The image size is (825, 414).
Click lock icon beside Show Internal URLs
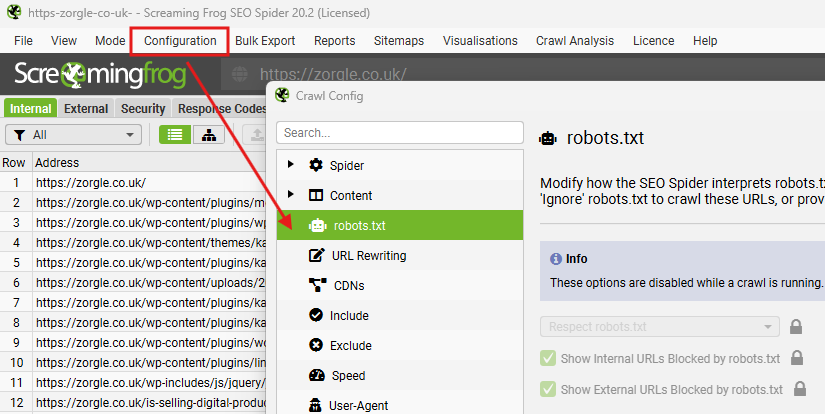coord(797,358)
